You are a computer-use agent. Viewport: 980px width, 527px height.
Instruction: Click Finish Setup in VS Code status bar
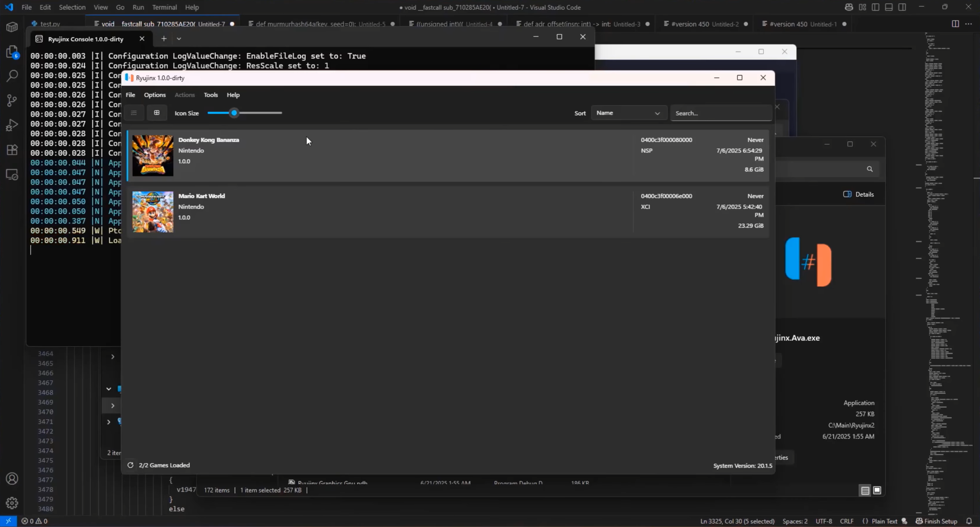pyautogui.click(x=937, y=521)
